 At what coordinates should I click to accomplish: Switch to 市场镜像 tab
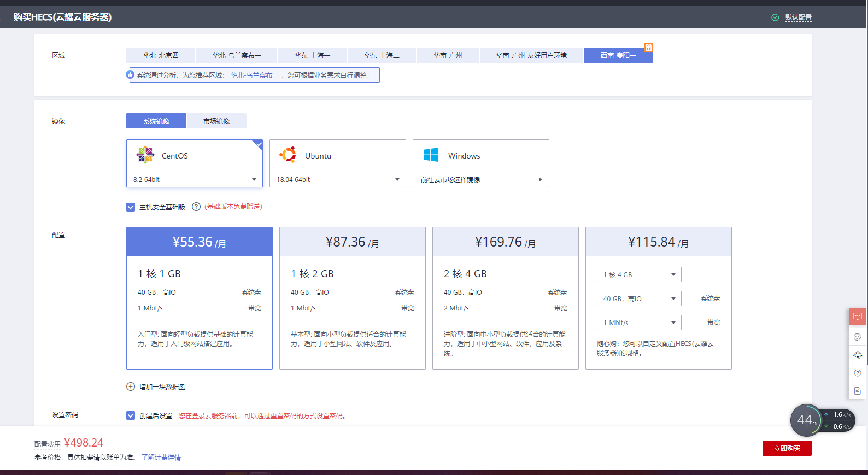click(216, 121)
